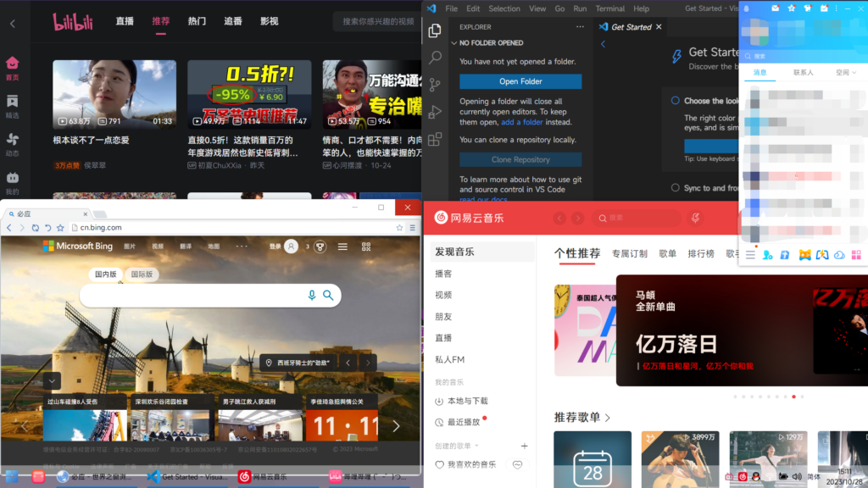
Task: Click the Windows Start button on taskbar
Action: click(x=12, y=476)
